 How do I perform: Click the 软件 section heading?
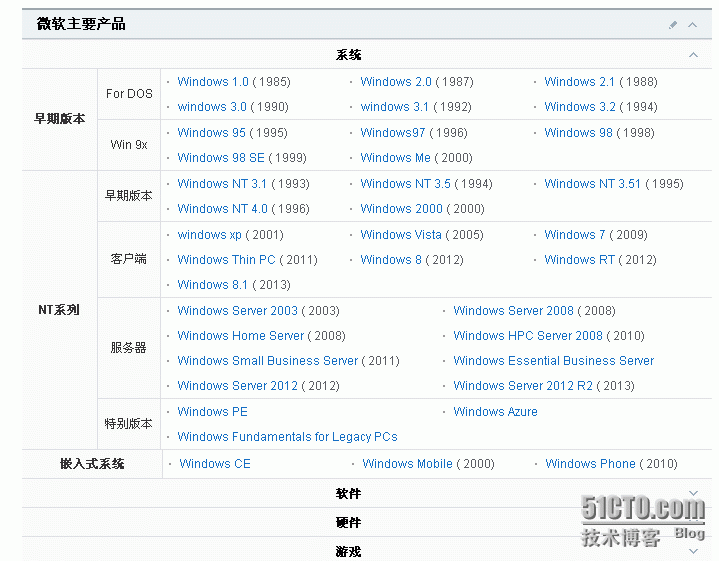click(348, 494)
